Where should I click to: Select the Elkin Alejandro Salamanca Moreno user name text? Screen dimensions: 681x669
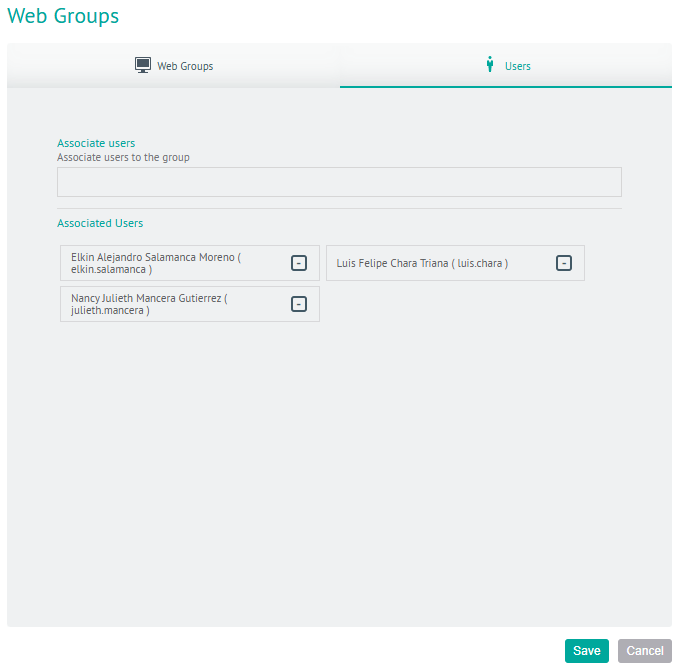156,263
